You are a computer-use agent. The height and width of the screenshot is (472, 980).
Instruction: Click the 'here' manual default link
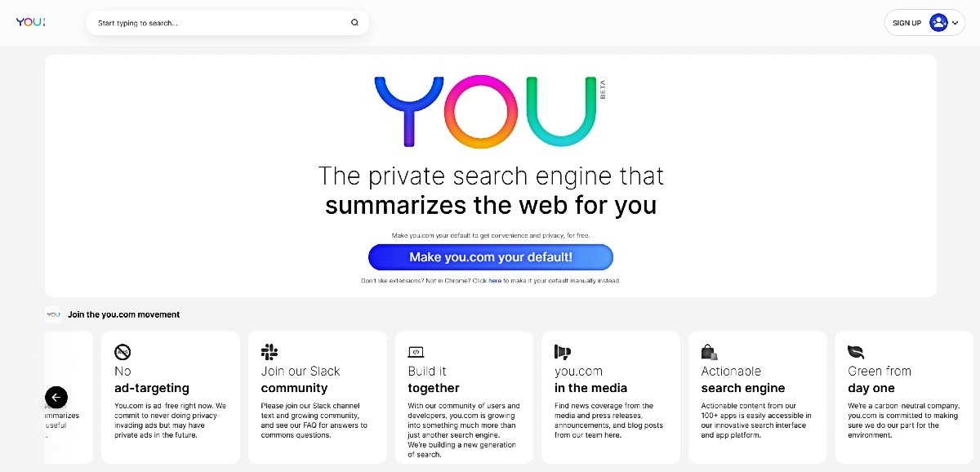click(x=495, y=281)
